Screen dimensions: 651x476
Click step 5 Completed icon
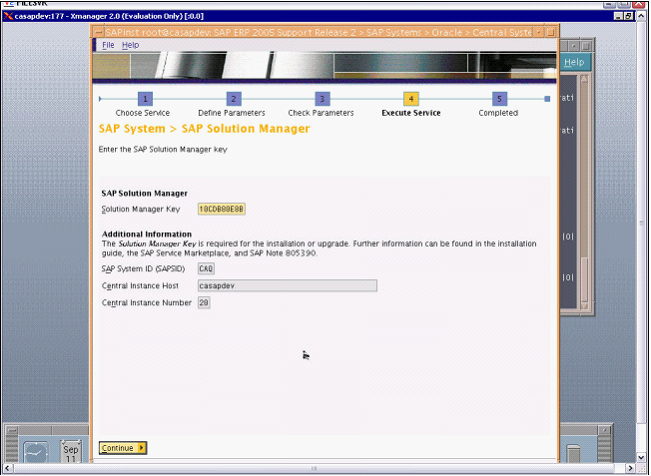(499, 99)
